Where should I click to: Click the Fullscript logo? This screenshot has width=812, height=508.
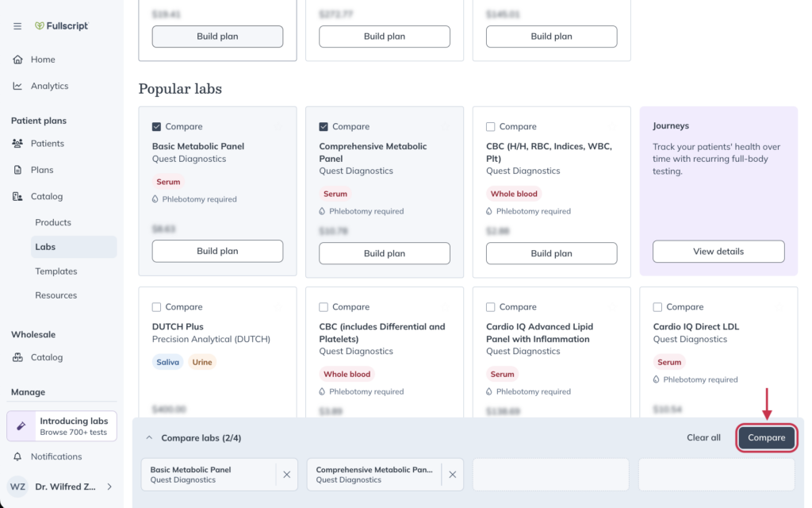pos(61,25)
